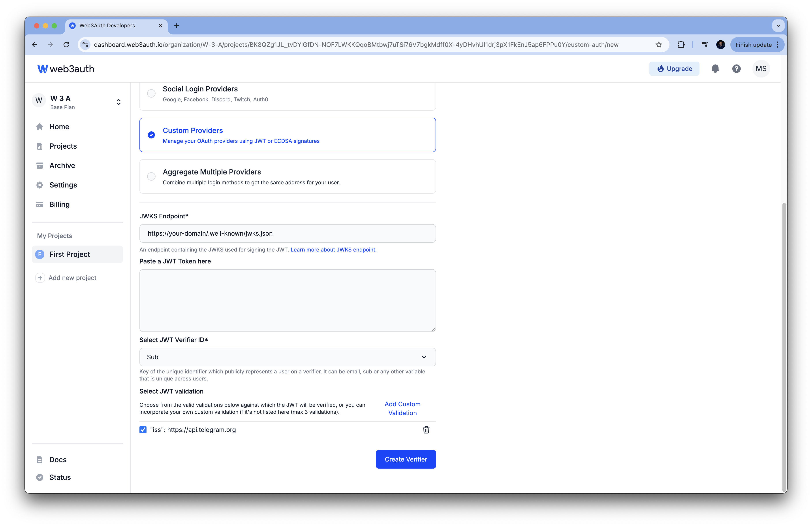Click the Billing card icon in sidebar
The width and height of the screenshot is (812, 526).
pyautogui.click(x=39, y=204)
